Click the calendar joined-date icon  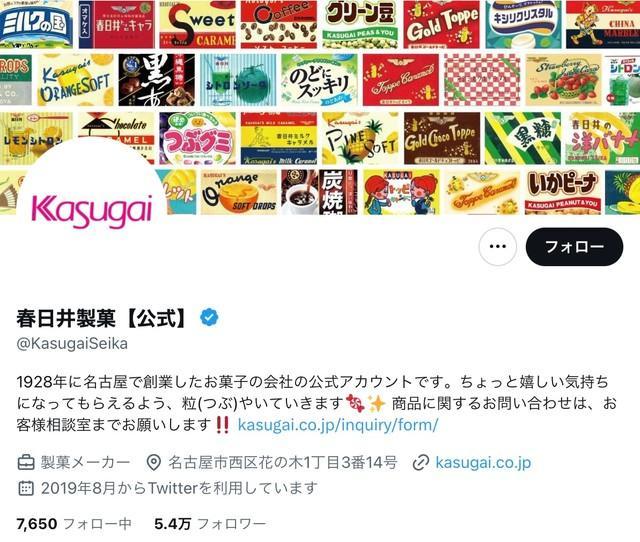26,488
